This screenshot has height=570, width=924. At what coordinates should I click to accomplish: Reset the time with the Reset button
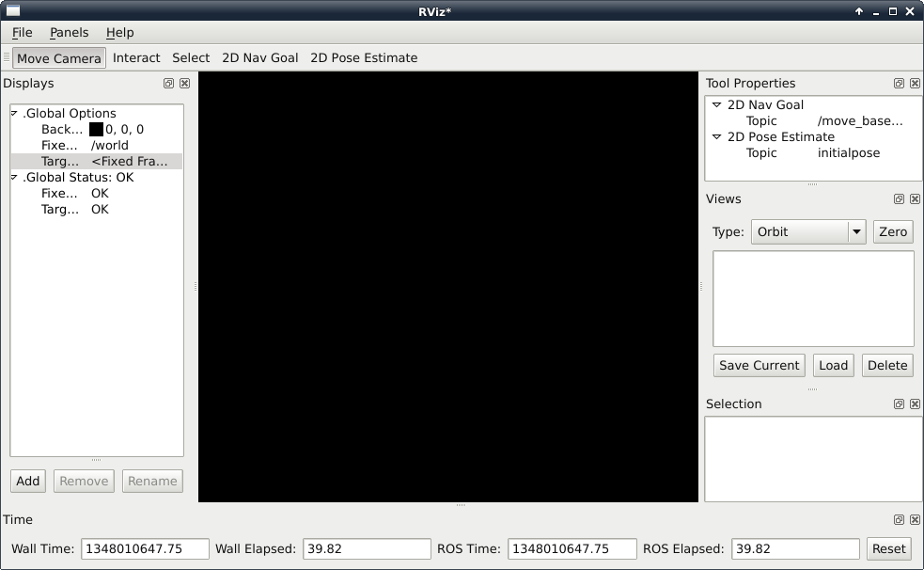pyautogui.click(x=888, y=549)
